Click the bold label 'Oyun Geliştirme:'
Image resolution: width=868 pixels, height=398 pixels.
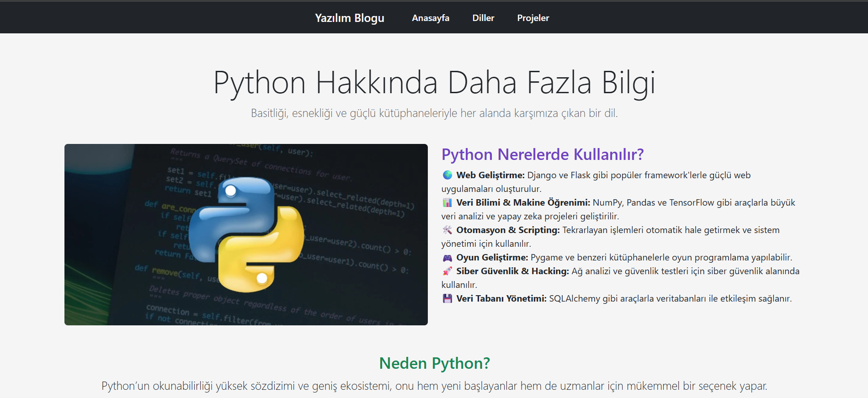click(492, 257)
